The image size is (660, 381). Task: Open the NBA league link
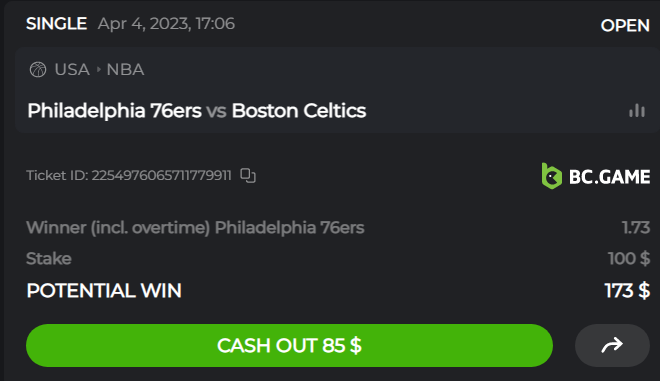click(125, 69)
